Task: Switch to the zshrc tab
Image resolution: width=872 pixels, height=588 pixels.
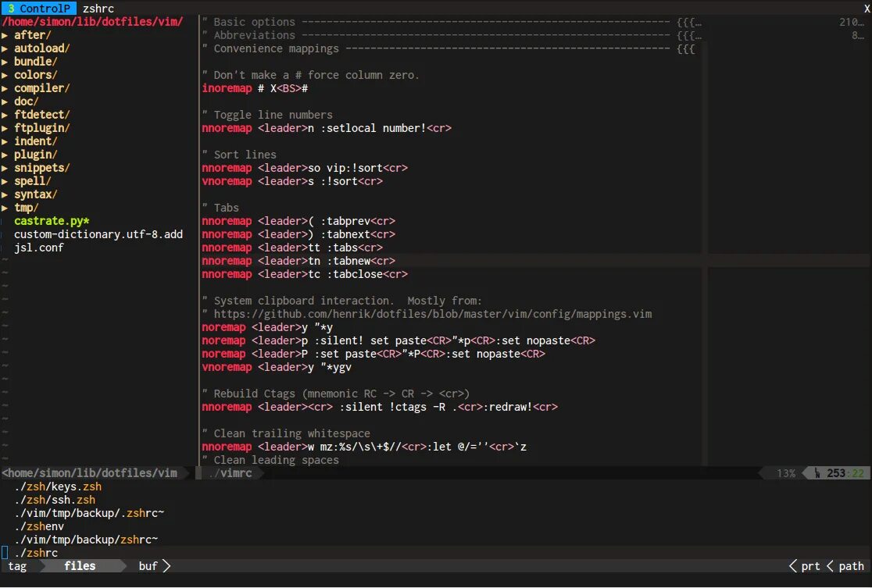Action: coord(98,9)
